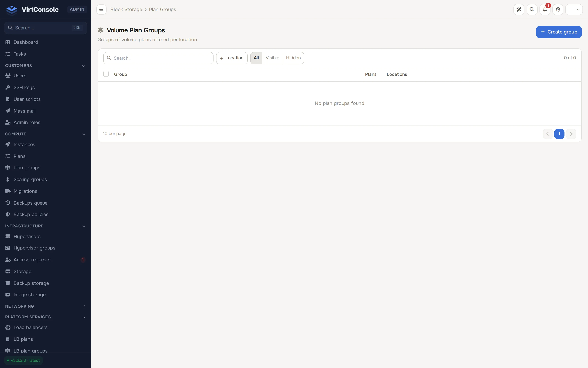Screen dimensions: 588x368
Task: Switch to the Visible filter tab
Action: [x=272, y=58]
